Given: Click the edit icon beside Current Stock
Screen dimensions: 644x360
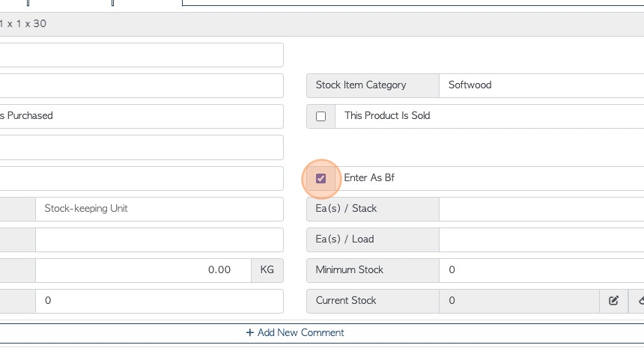Looking at the screenshot, I should tap(613, 301).
